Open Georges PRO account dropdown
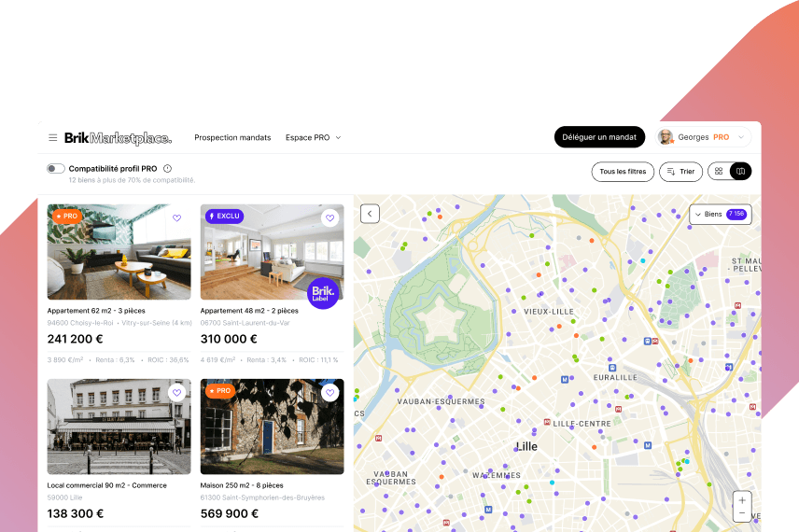The height and width of the screenshot is (532, 799). pyautogui.click(x=703, y=137)
